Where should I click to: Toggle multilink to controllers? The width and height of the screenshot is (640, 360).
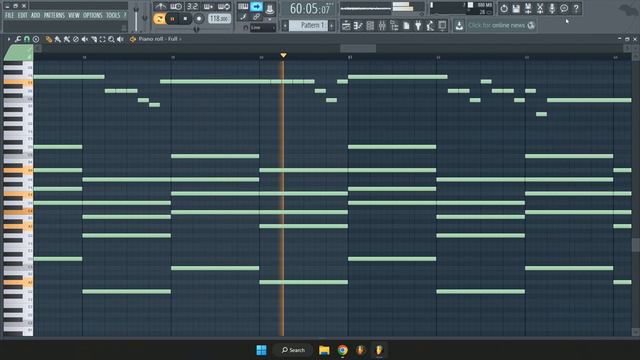(x=256, y=17)
